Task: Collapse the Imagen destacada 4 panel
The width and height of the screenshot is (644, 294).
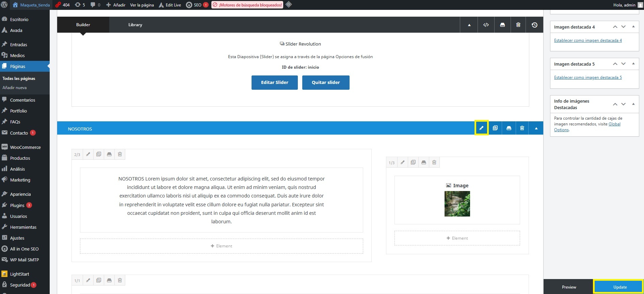Action: pyautogui.click(x=633, y=27)
